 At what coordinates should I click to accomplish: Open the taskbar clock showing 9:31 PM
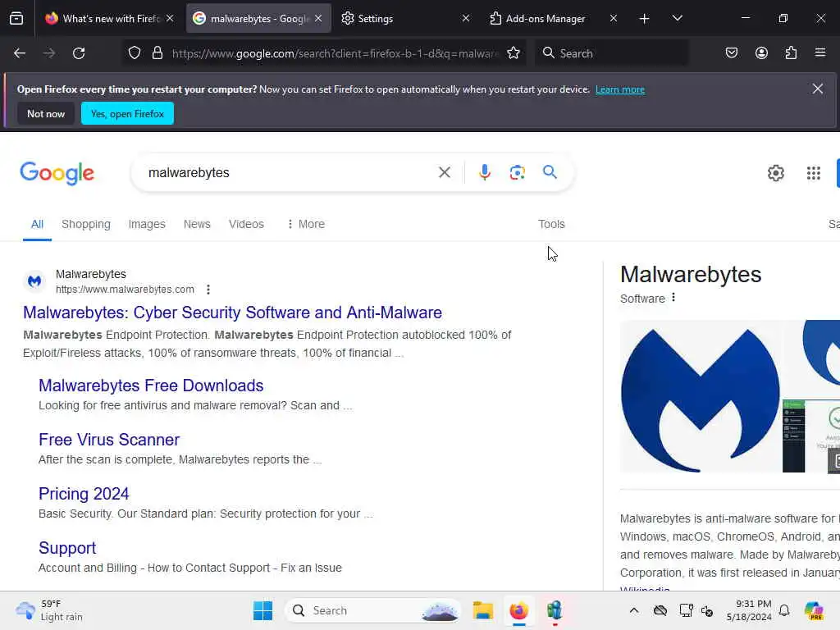[749, 610]
